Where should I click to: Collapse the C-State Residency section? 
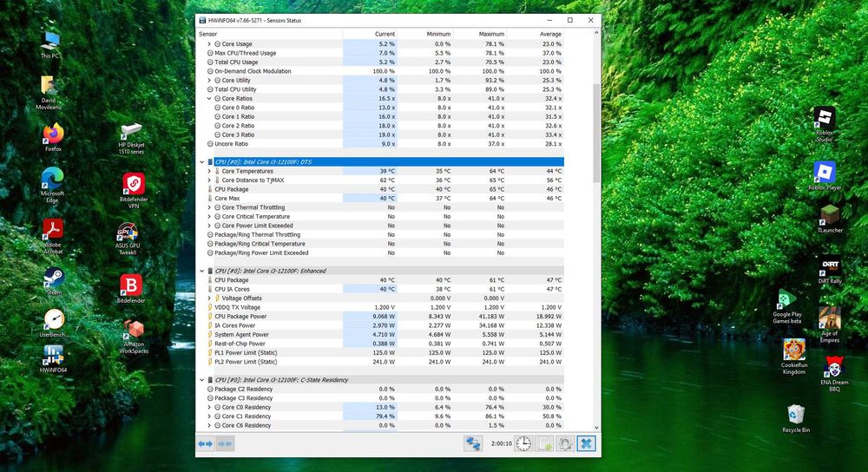[201, 380]
